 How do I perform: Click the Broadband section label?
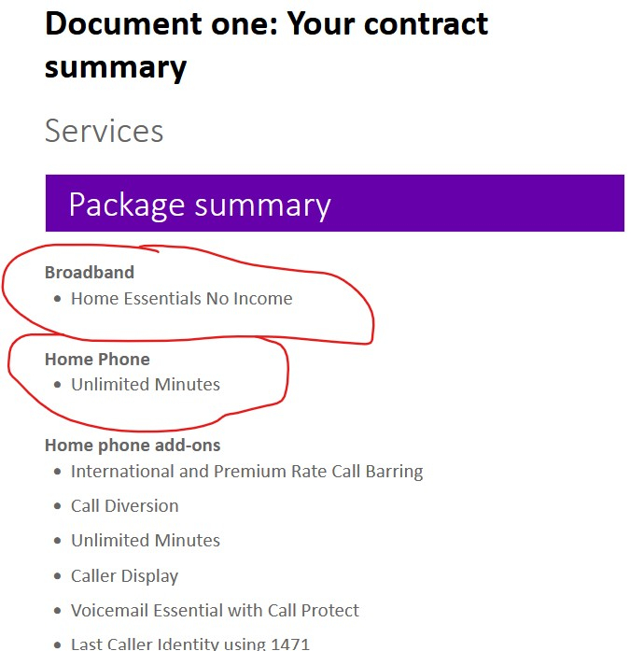pos(90,273)
